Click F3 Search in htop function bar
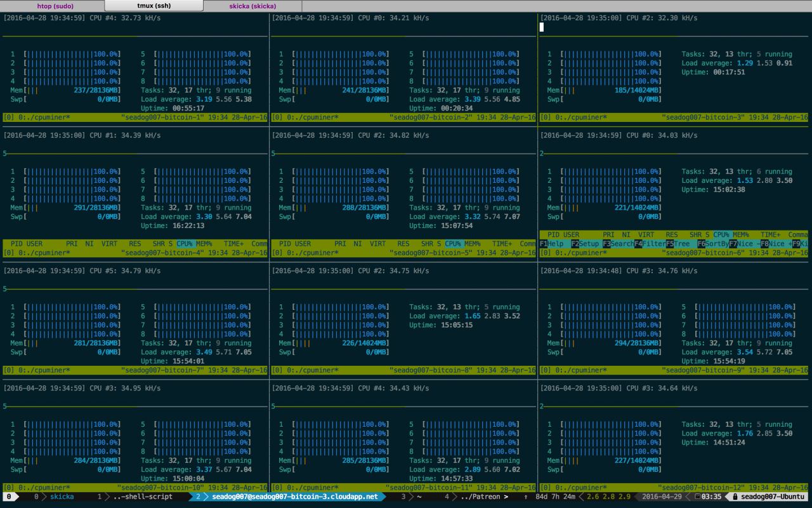Image resolution: width=812 pixels, height=508 pixels. coord(618,244)
